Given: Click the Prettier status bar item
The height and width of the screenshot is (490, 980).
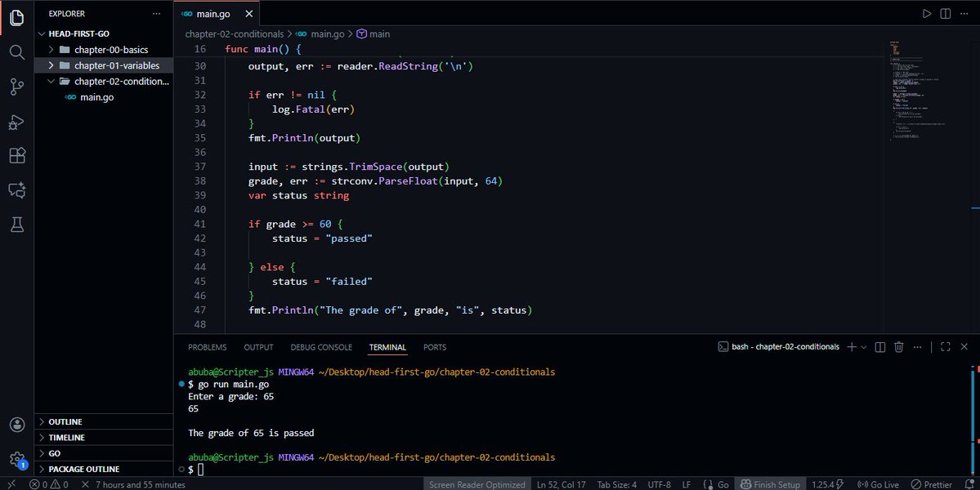Looking at the screenshot, I should pyautogui.click(x=931, y=484).
